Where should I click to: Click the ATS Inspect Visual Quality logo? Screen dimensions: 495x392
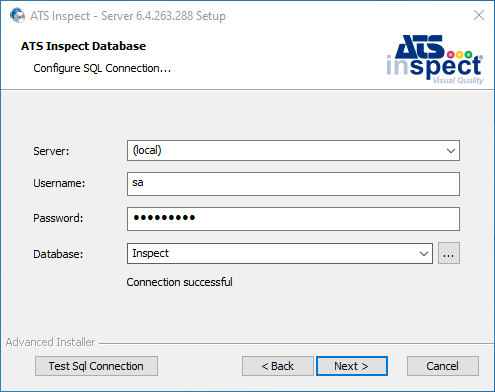(x=435, y=59)
